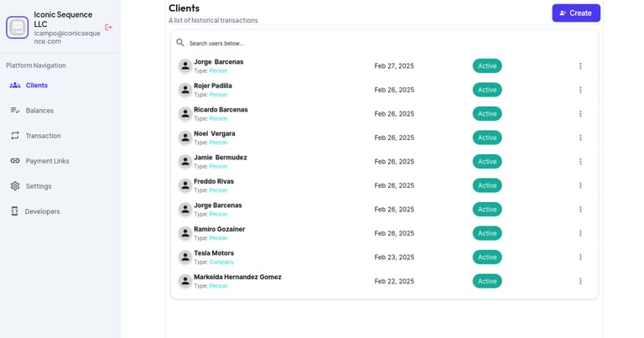Screen dimensions: 644x338
Task: Click the Iconic Sequence LLC logo
Action: point(18,28)
